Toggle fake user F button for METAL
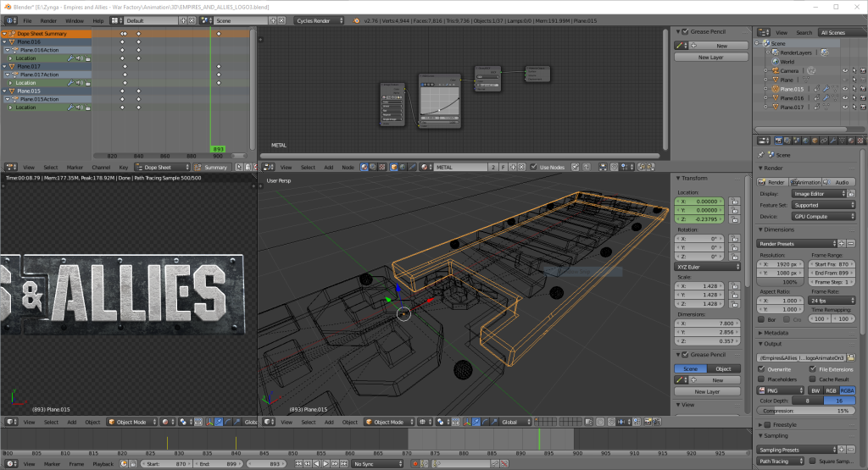Image resolution: width=868 pixels, height=470 pixels. pyautogui.click(x=504, y=167)
